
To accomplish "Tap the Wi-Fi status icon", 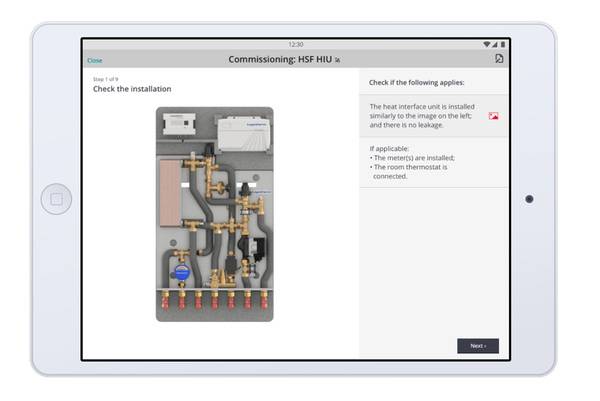I will pyautogui.click(x=486, y=44).
